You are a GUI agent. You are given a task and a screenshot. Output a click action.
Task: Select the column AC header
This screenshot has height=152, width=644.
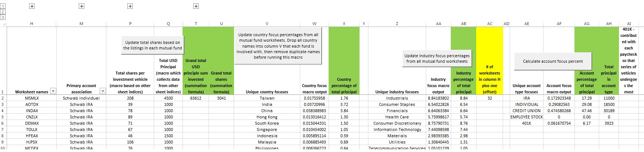pos(489,24)
